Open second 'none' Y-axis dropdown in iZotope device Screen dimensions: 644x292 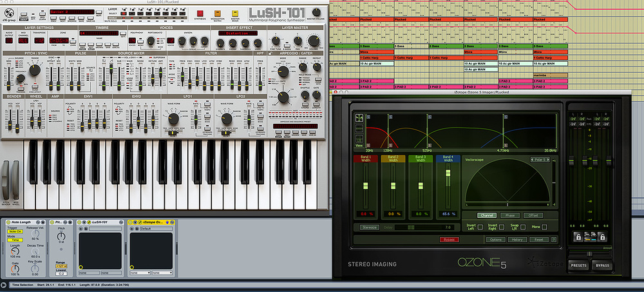162,273
